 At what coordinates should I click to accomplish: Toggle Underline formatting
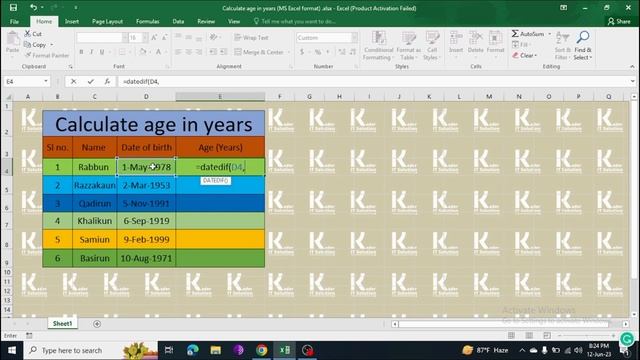(x=102, y=52)
